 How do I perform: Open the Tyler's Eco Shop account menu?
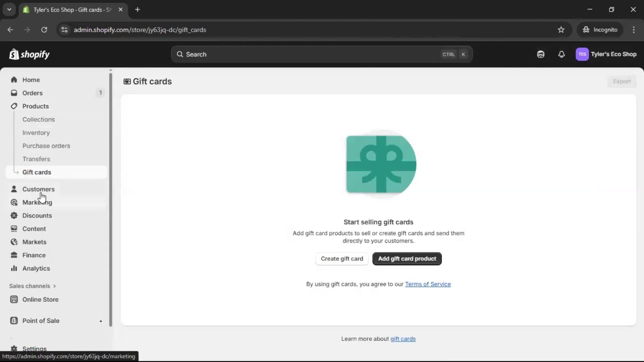point(606,54)
